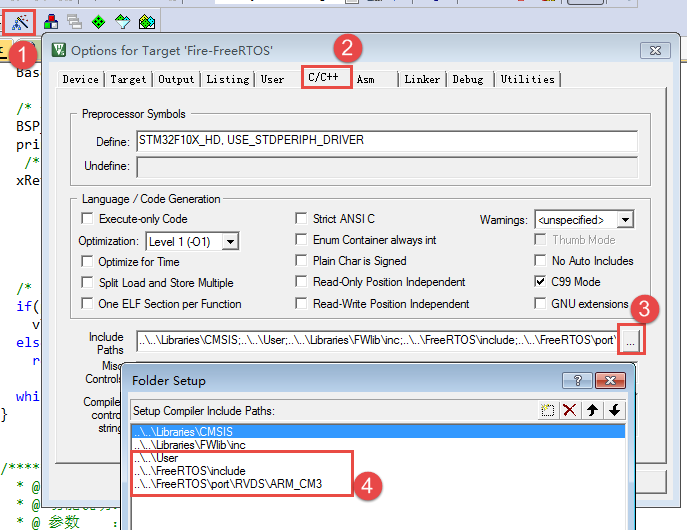Select the C/C++ tab

pos(326,77)
